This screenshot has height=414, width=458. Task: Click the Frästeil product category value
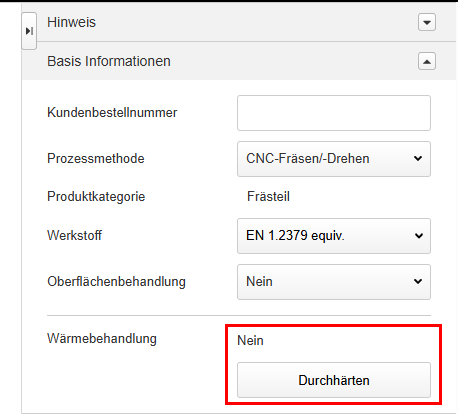point(268,197)
